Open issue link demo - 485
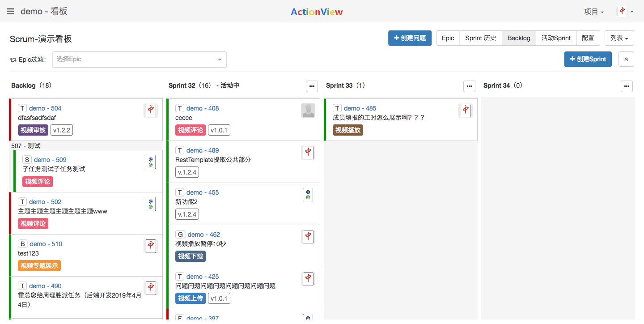644x324 pixels. pos(360,108)
